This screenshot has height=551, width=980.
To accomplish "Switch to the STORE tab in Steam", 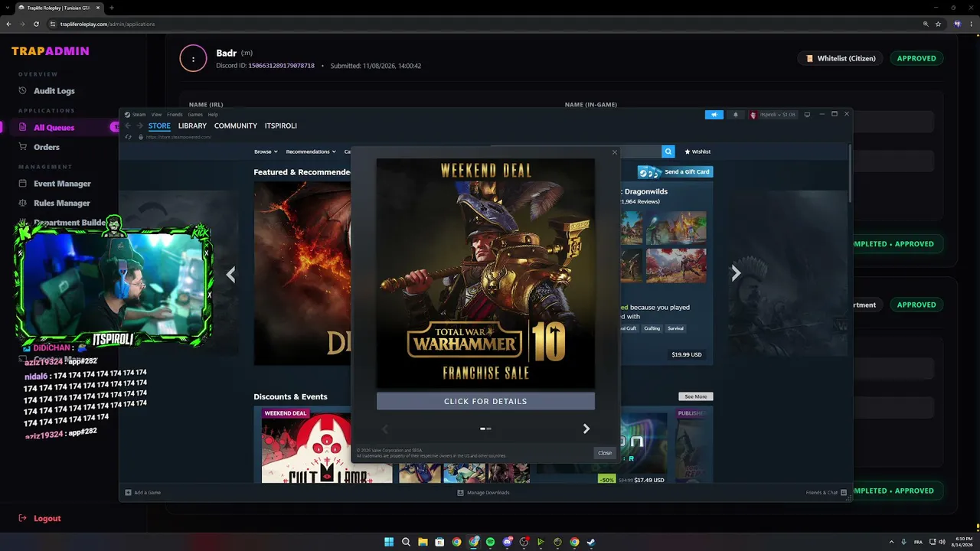I will (159, 126).
